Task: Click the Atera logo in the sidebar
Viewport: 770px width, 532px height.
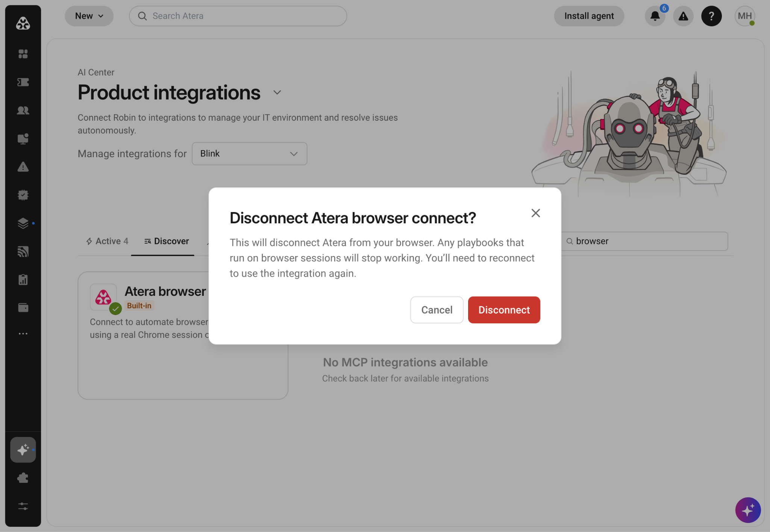Action: tap(23, 23)
